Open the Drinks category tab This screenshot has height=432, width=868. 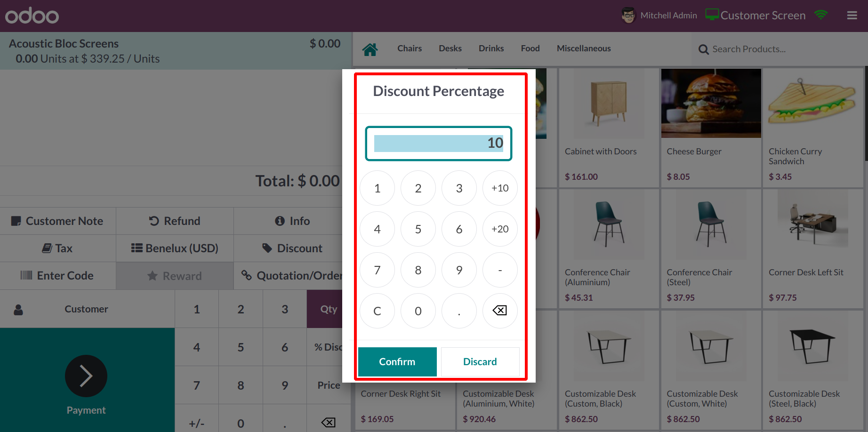coord(491,48)
